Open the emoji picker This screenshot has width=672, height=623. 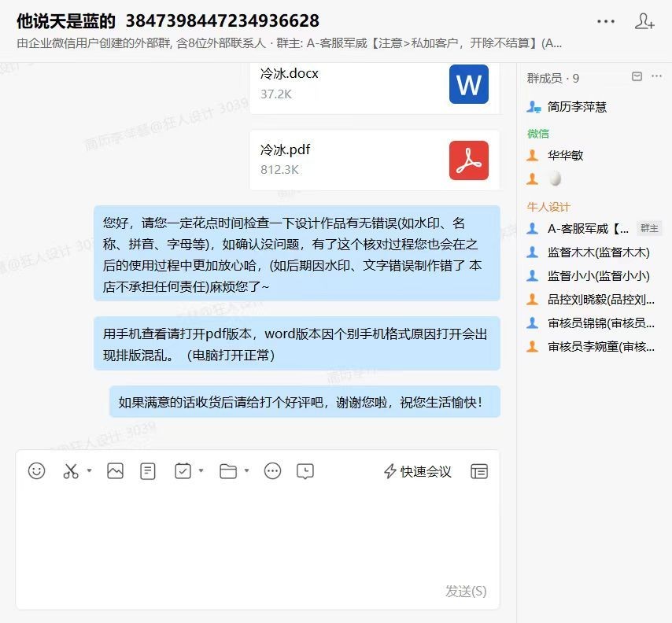point(37,471)
